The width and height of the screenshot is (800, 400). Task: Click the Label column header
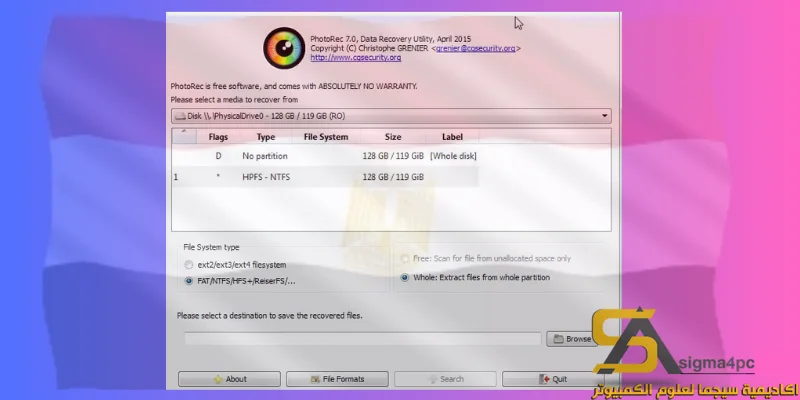point(452,137)
